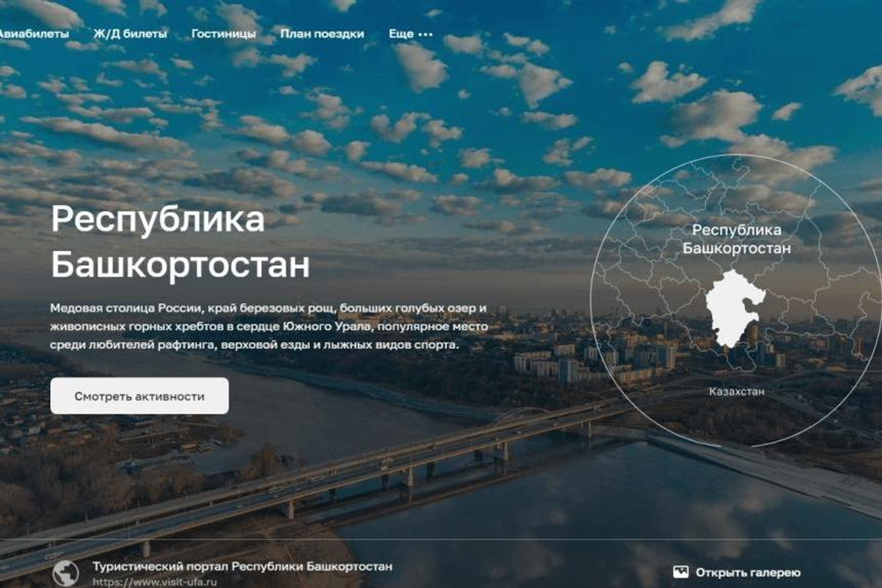The height and width of the screenshot is (588, 882).
Task: Open the Туристический портал Республики Башкортостан link
Action: [x=243, y=566]
